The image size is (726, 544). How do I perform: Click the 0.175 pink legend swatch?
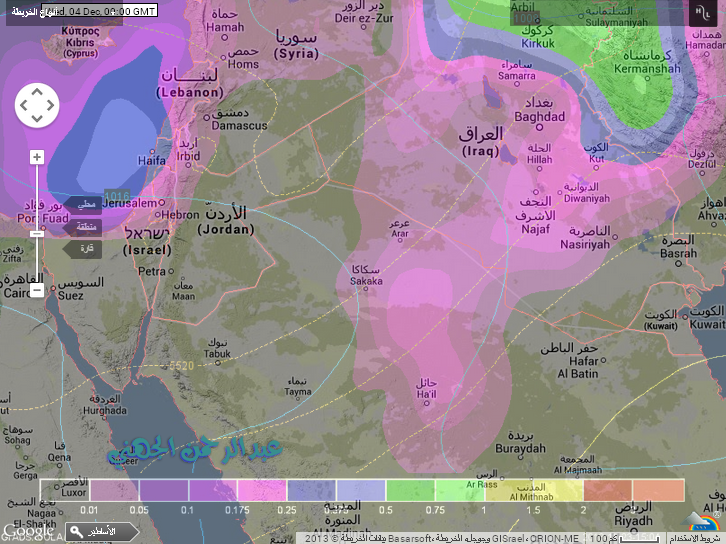(x=262, y=490)
